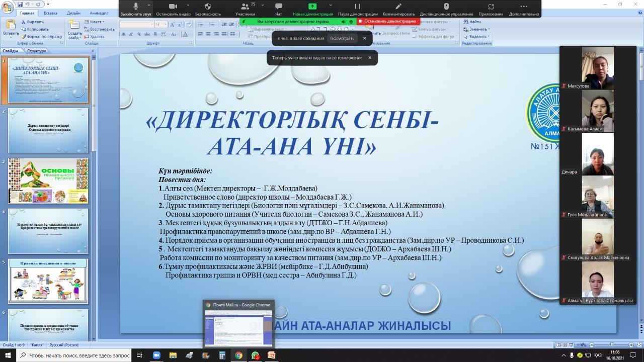Start a New Share
644x362 pixels.
pyautogui.click(x=312, y=7)
